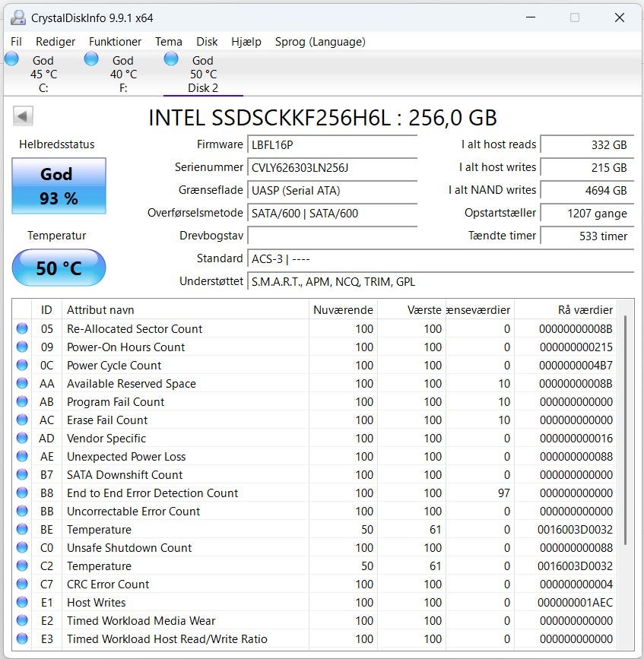
Task: Click status orb for C2 Temperature row
Action: [x=22, y=566]
